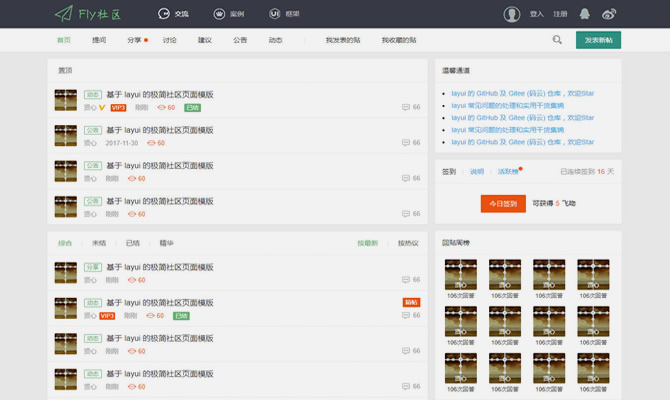Click the user avatar icon beside 登入
Image resolution: width=670 pixels, height=400 pixels.
[512, 14]
